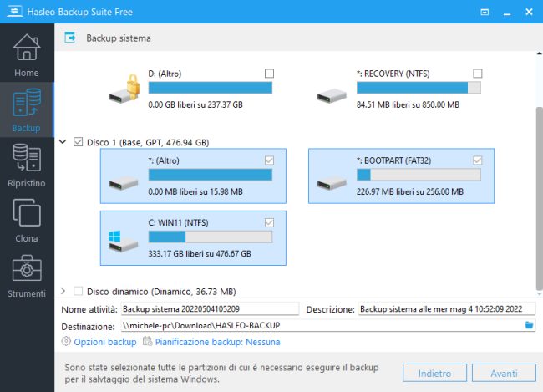
Task: Toggle the *: (Altro) 15.98 MB checkbox
Action: click(x=269, y=160)
